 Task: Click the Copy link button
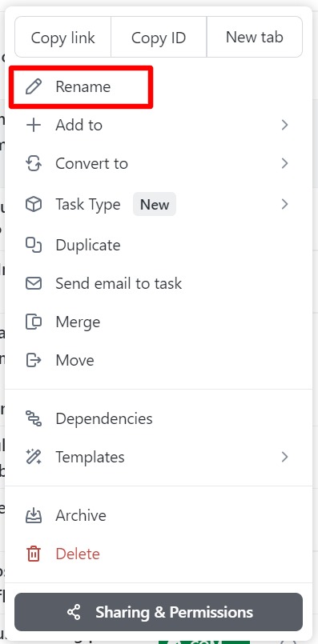[x=63, y=38]
